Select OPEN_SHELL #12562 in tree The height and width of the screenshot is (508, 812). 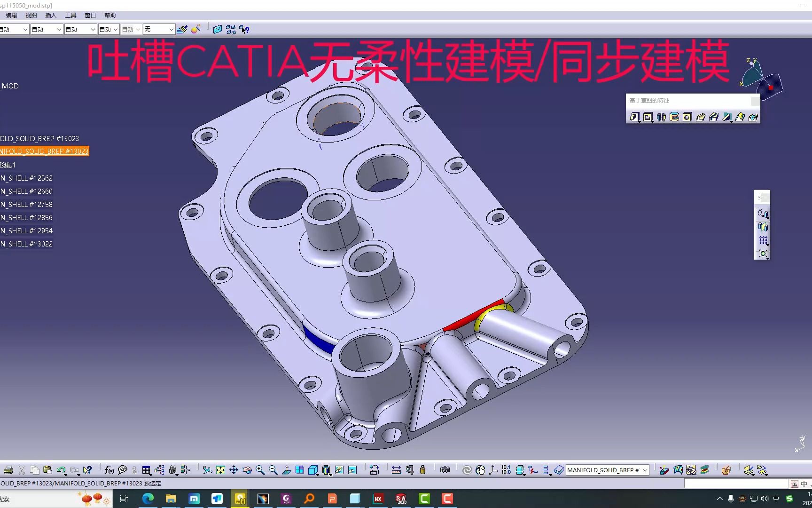tap(26, 178)
